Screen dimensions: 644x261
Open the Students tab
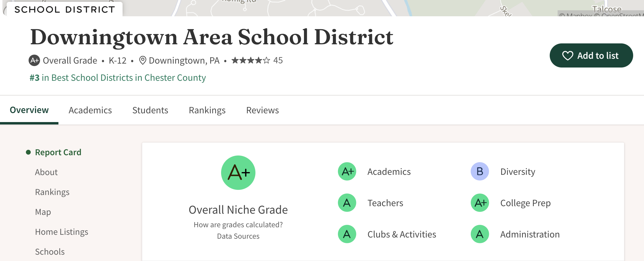coord(150,110)
